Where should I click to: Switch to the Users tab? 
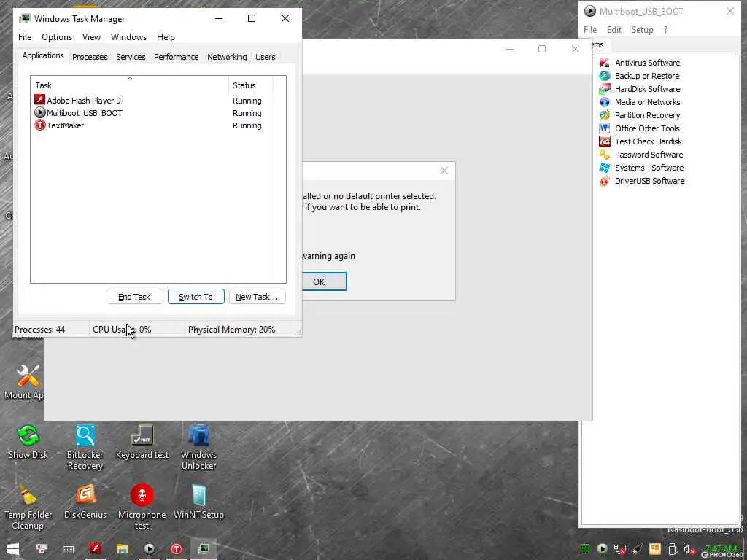(265, 57)
